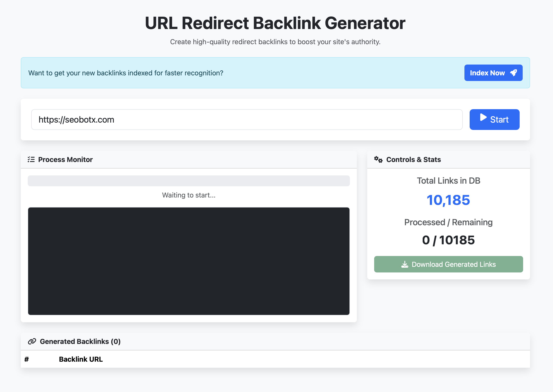The height and width of the screenshot is (392, 553).
Task: Click the Process Monitor checklist icon
Action: pos(31,159)
